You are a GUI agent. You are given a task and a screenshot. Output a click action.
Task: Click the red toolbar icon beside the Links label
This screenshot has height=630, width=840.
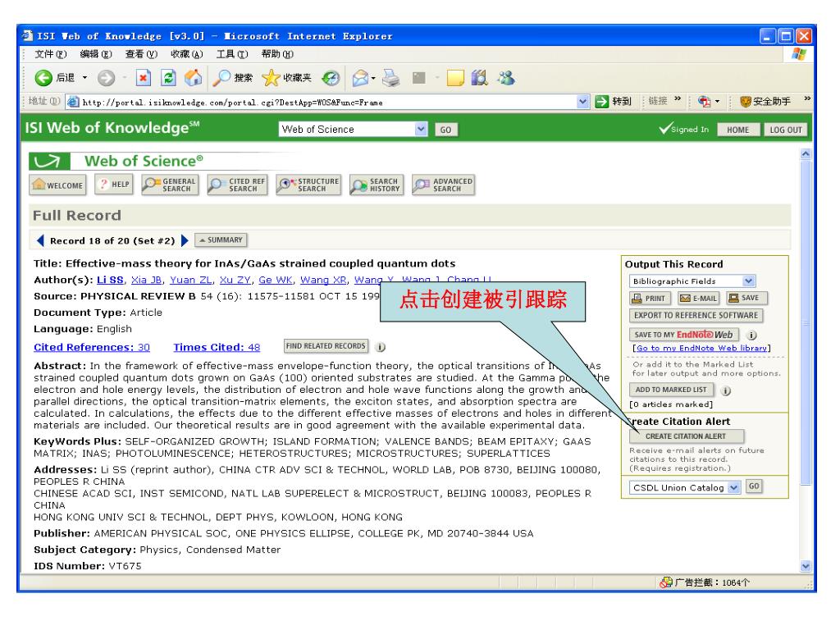click(x=704, y=101)
